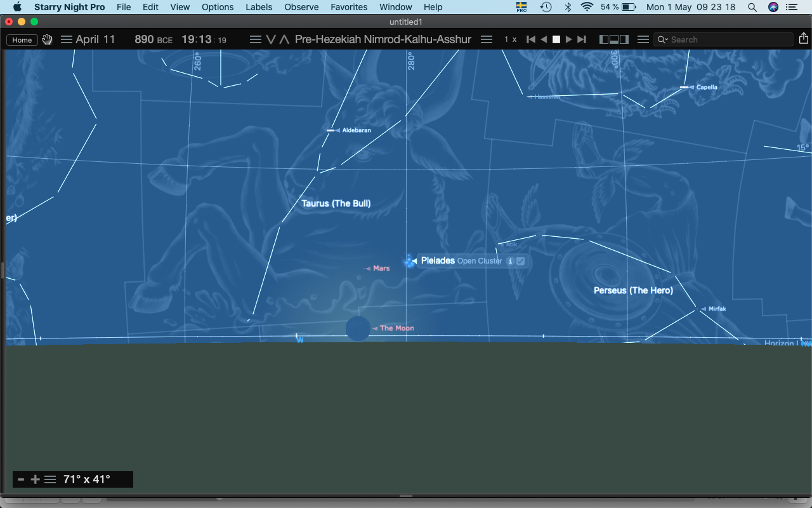Zoom in with the plus icon

click(36, 479)
